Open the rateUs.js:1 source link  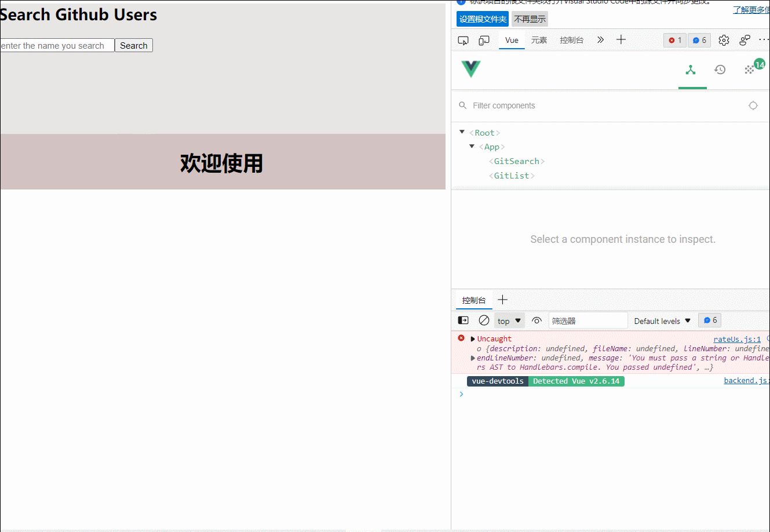point(736,339)
